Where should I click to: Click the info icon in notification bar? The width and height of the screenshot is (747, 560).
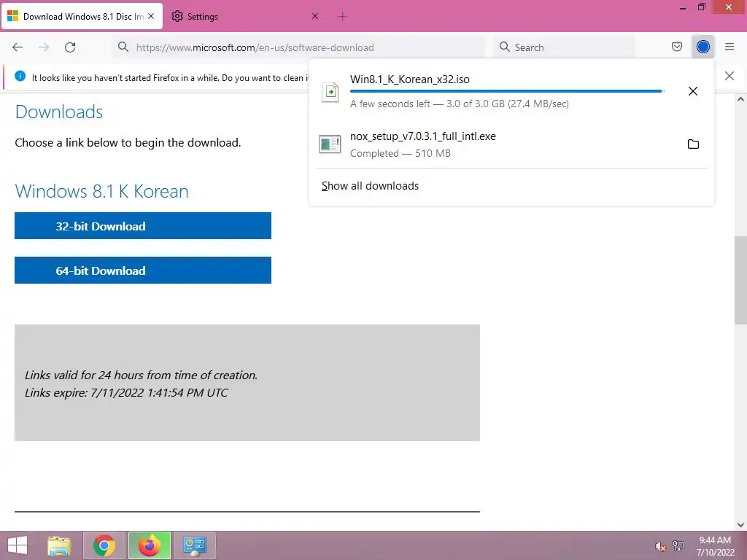[x=20, y=76]
